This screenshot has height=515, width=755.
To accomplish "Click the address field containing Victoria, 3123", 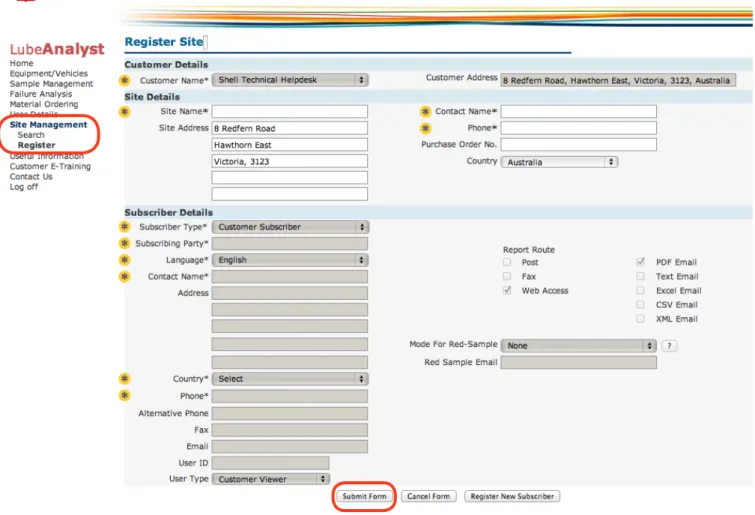I will click(x=290, y=161).
